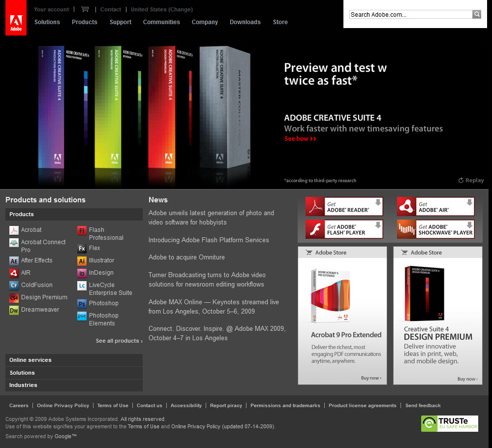
Task: Click the TRUSTe EU Safe Harbor seal
Action: click(450, 423)
